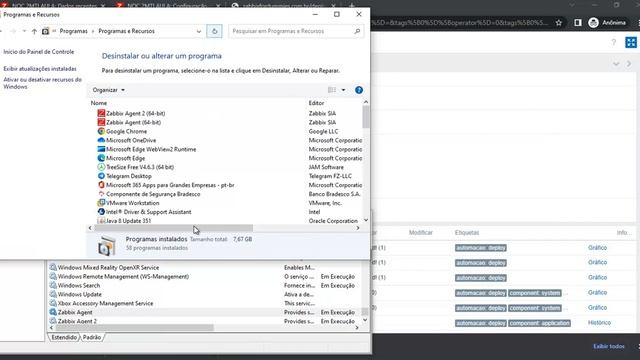This screenshot has height=360, width=640.
Task: Click the Zabbix next arrow beside the chevron
Action: point(629,64)
